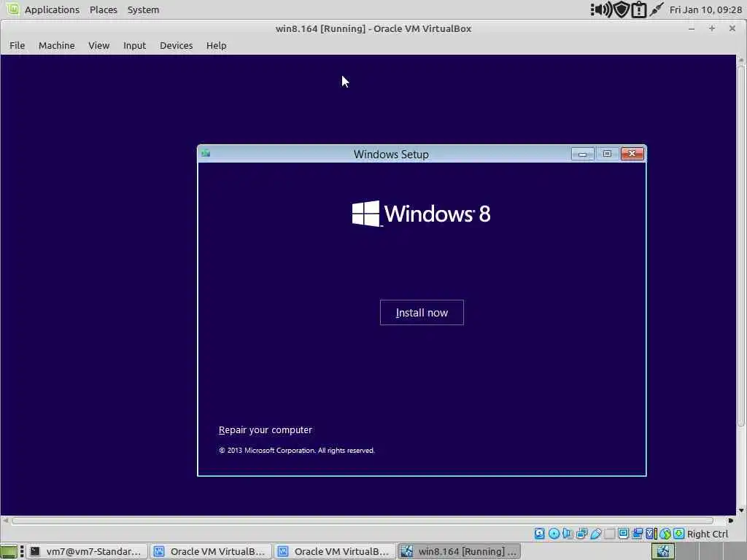Click the Windows Setup title bar icon

206,153
